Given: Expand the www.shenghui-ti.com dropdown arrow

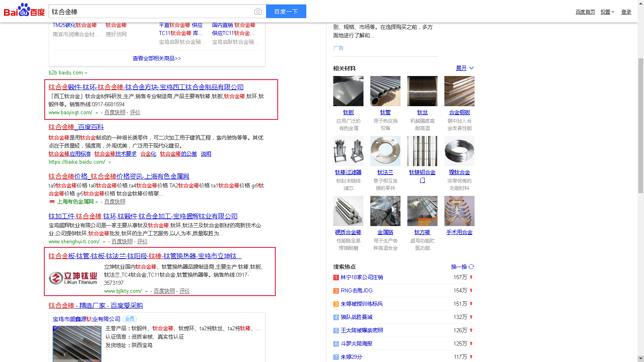Looking at the screenshot, I should [104, 242].
